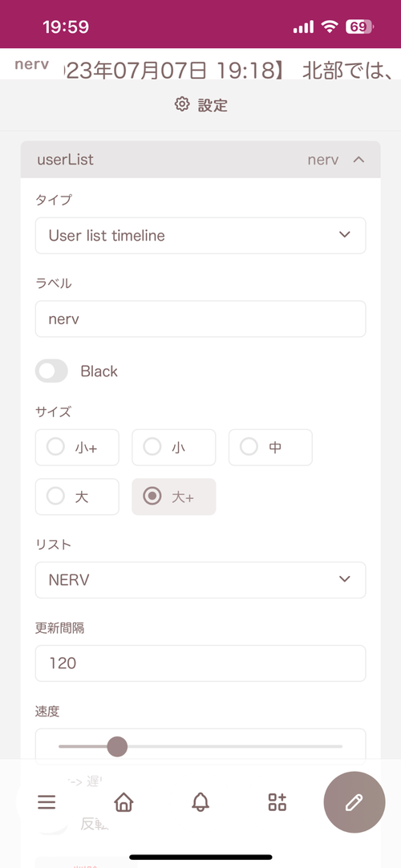Viewport: 401px width, 868px height.
Task: Click the 更新間隔 field showing 120
Action: 200,663
